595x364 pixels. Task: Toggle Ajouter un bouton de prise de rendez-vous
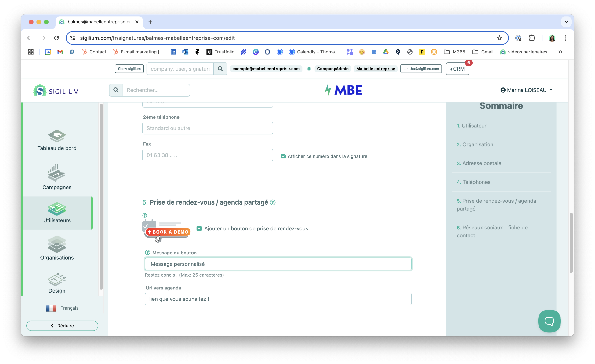[x=199, y=229]
